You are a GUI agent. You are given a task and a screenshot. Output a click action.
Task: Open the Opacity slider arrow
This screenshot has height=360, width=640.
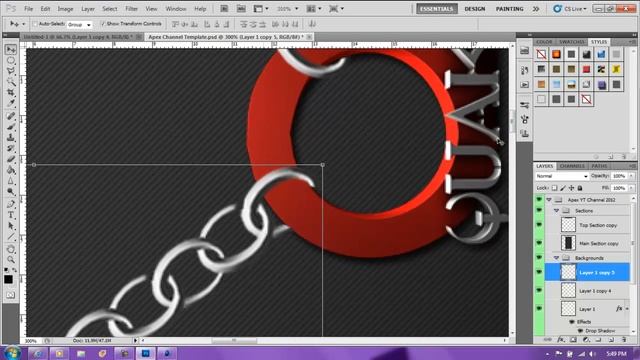(x=631, y=176)
